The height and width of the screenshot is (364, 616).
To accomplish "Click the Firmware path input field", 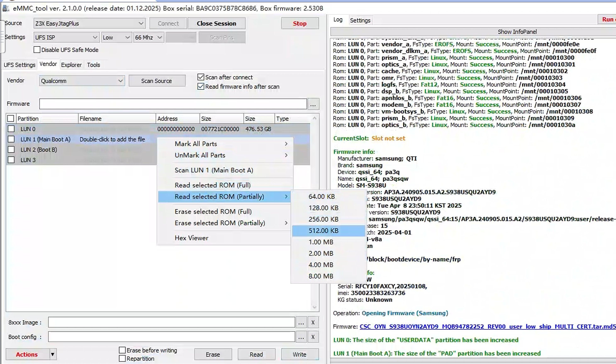I will point(173,104).
